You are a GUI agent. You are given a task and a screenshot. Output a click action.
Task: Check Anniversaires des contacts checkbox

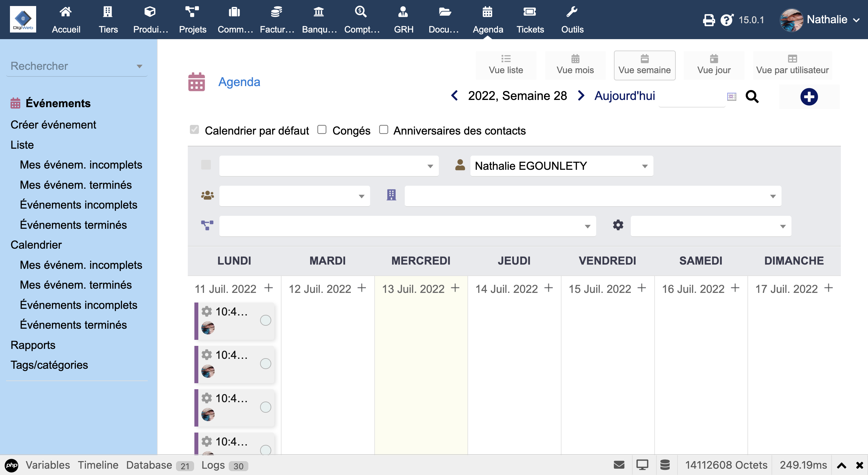[383, 130]
